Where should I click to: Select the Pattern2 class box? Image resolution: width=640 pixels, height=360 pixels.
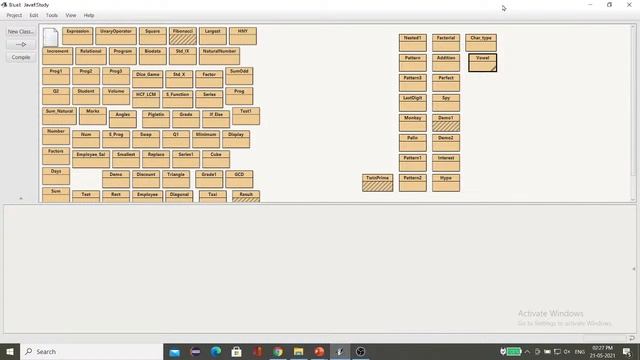pos(413,182)
